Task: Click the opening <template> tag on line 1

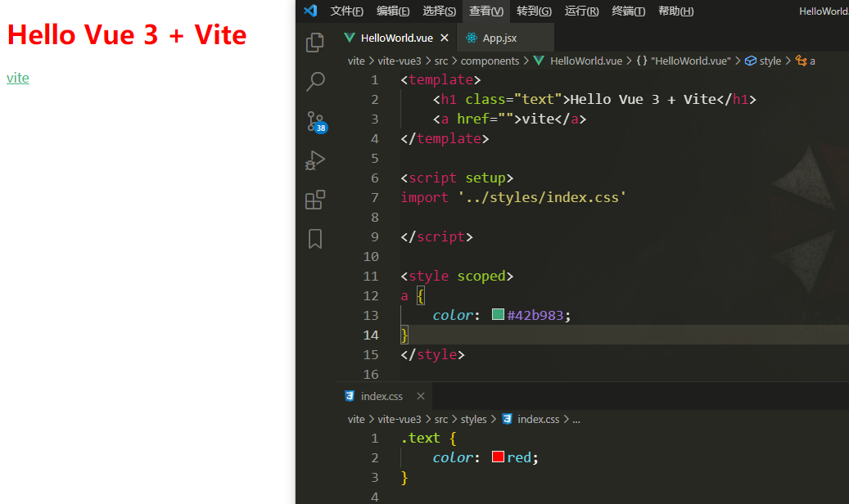Action: tap(440, 79)
